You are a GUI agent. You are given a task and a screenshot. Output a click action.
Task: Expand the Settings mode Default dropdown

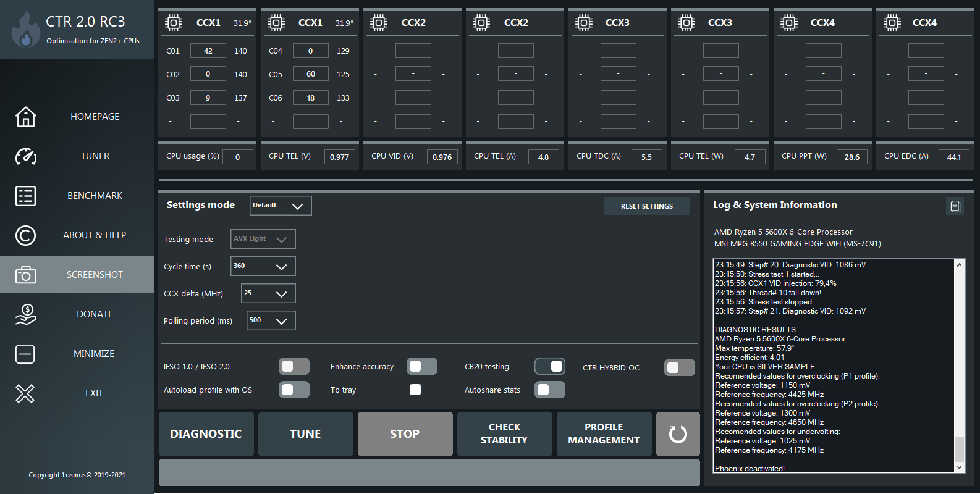pyautogui.click(x=281, y=206)
